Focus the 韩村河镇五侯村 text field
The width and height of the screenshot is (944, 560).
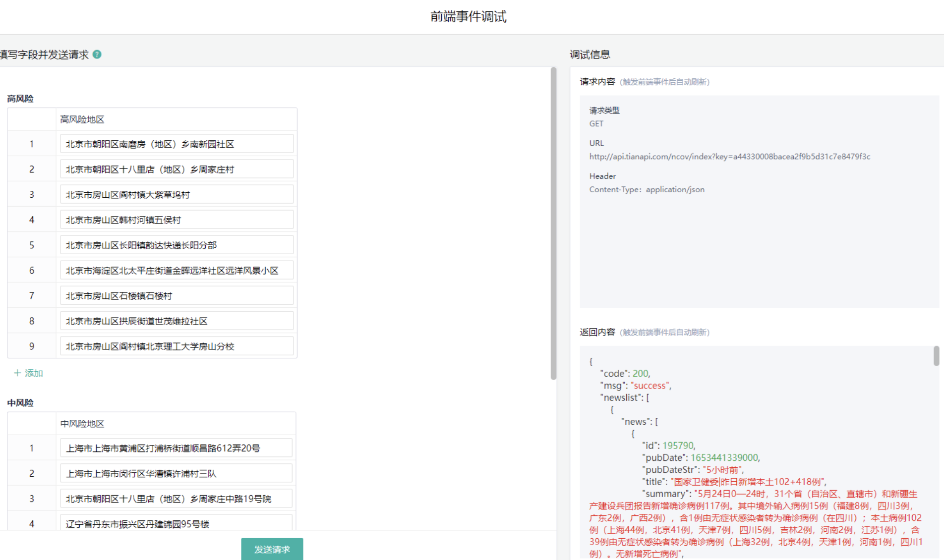(177, 220)
